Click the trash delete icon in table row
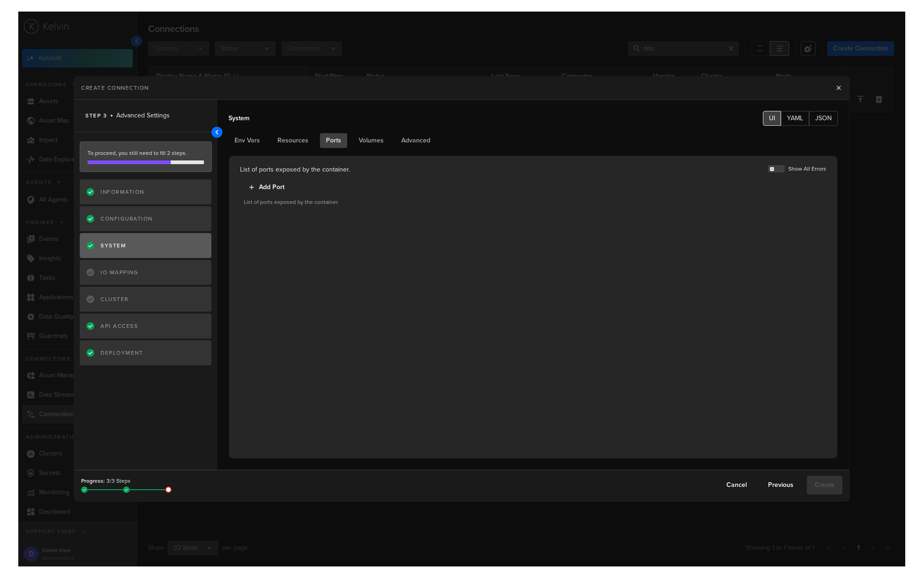 879,99
